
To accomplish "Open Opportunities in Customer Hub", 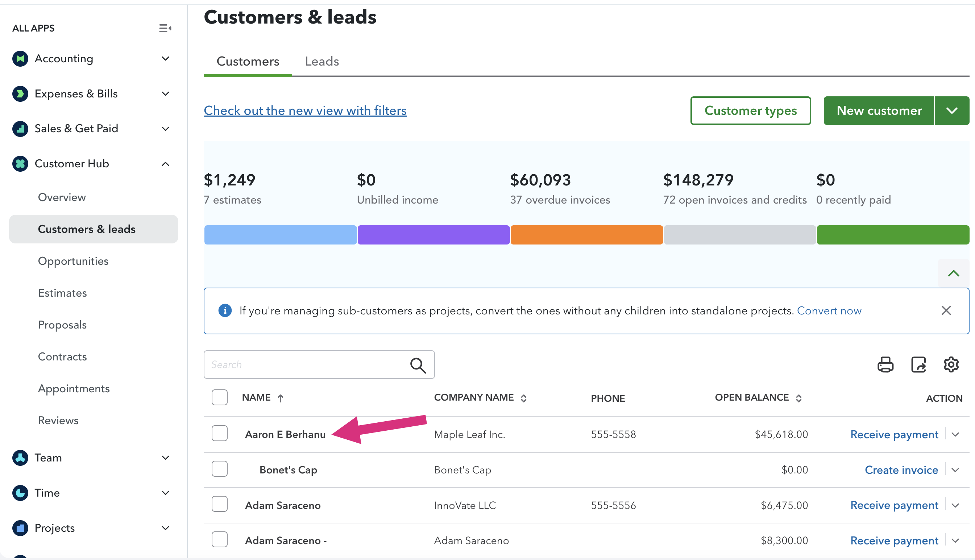I will 73,261.
